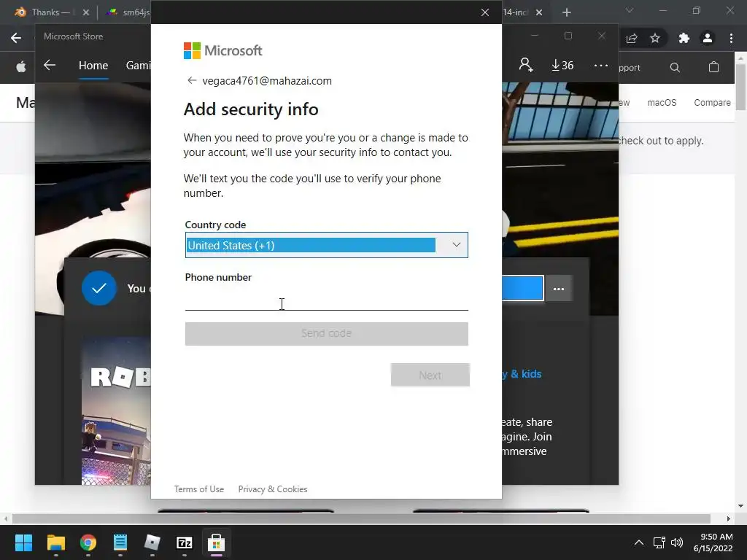Open the ellipsis button beside blue button
747x560 pixels.
pyautogui.click(x=558, y=289)
